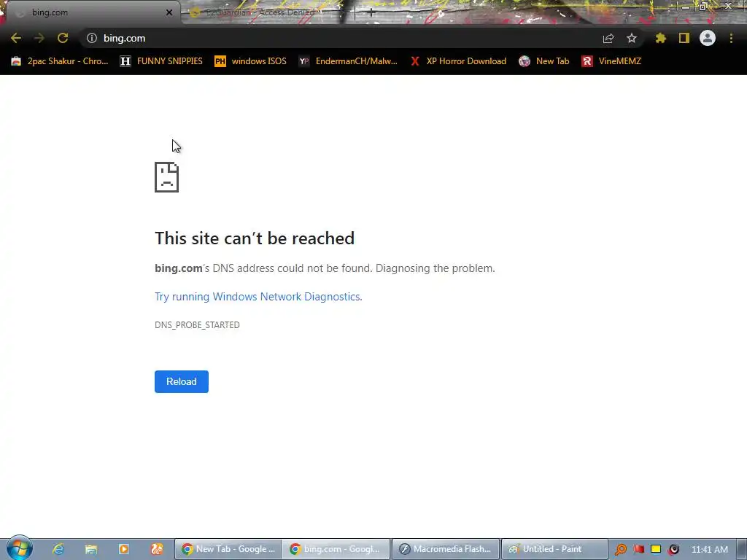
Task: Open Windows Explorer from the taskbar
Action: [x=91, y=549]
